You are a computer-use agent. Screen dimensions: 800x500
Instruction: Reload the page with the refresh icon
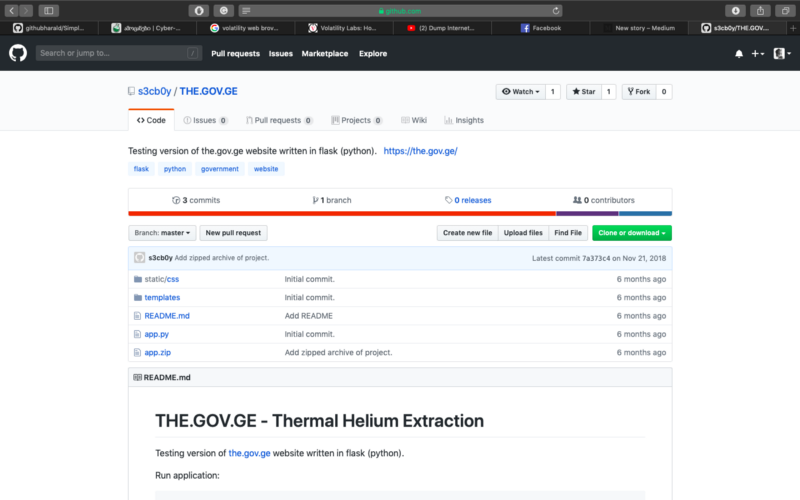pyautogui.click(x=556, y=11)
